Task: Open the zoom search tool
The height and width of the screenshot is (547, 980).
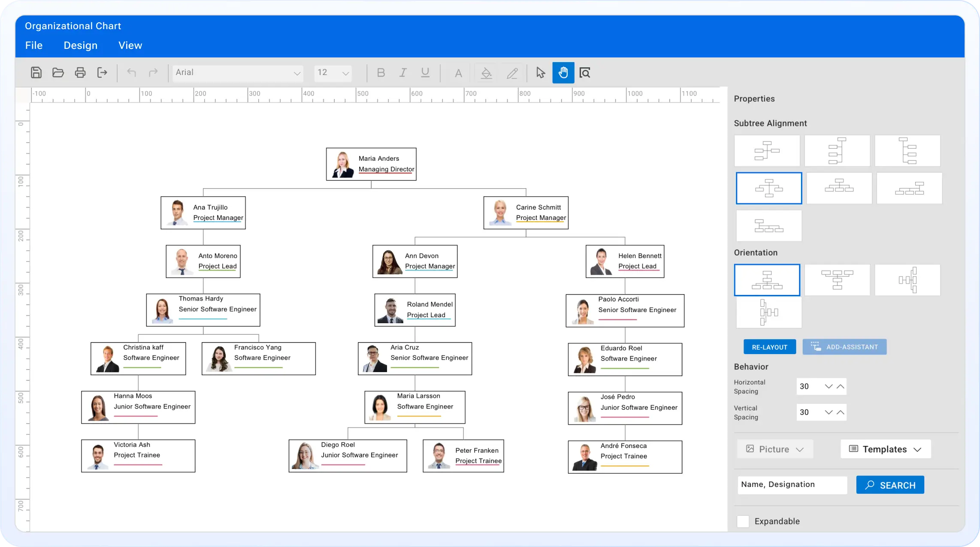Action: 585,72
